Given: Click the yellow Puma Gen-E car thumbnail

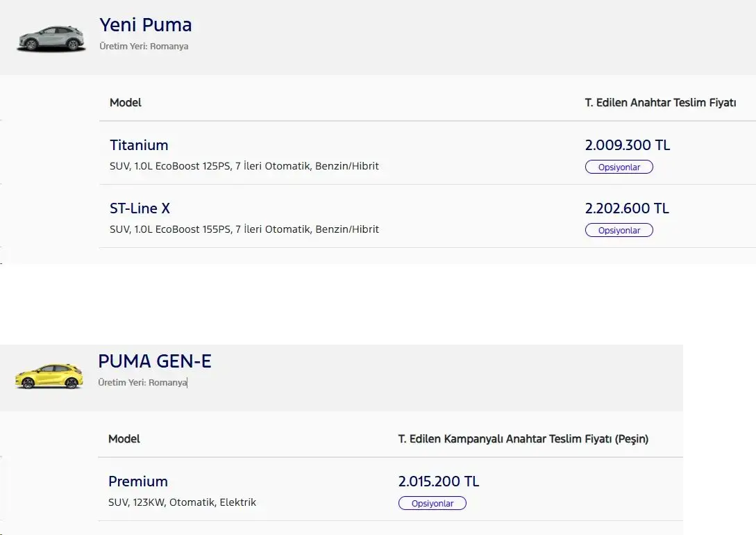Looking at the screenshot, I should point(49,376).
